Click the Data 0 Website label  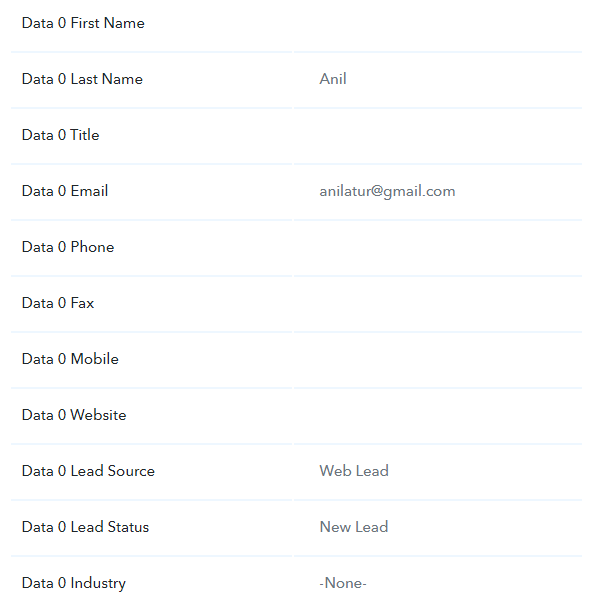pos(74,415)
